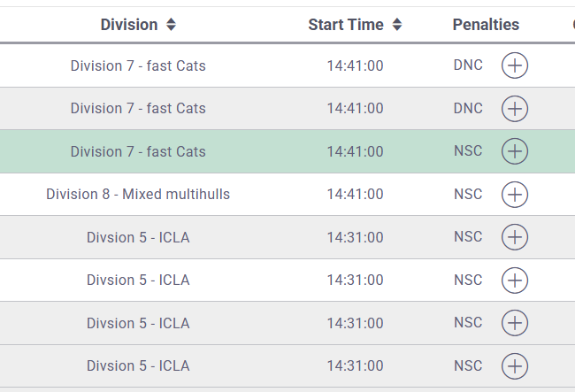
Task: Select the highlighted Division 7 - fast Cats row
Action: point(138,151)
